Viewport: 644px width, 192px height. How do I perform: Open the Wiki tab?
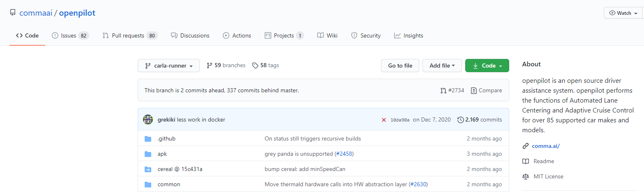coord(327,35)
